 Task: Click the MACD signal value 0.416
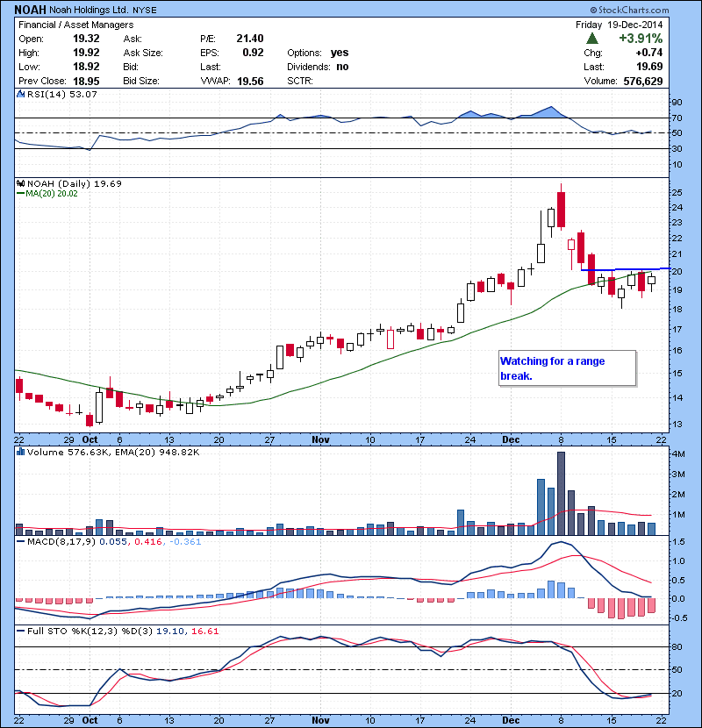tap(148, 542)
